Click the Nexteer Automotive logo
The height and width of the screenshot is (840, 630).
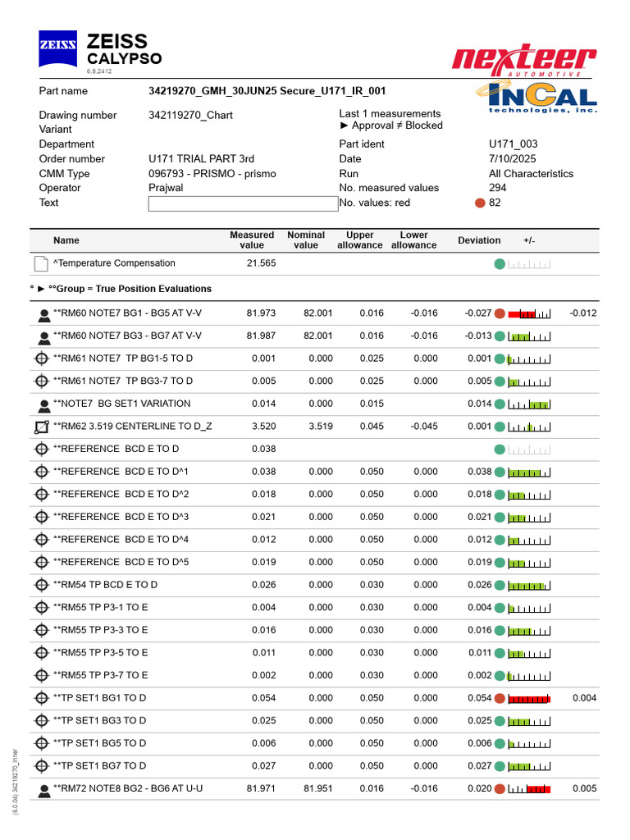523,60
